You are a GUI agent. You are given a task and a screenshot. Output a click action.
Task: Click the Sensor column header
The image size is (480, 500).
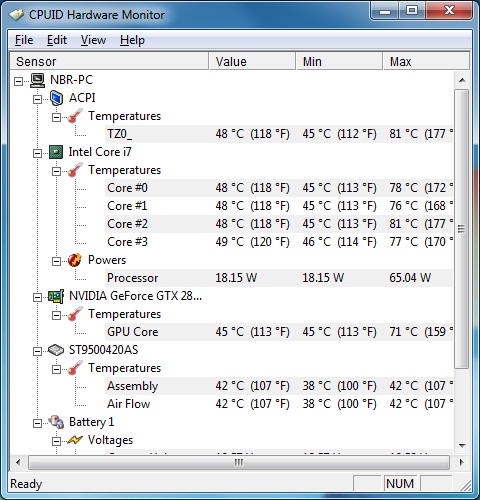click(109, 61)
